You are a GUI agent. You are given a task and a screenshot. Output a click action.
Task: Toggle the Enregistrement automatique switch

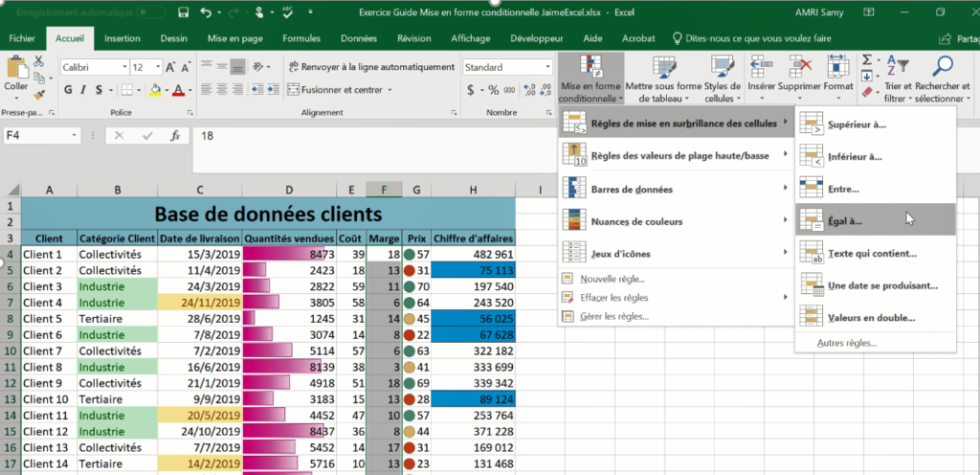click(150, 12)
